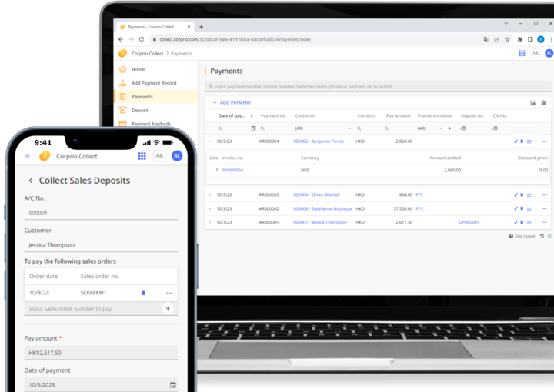
Task: Go back in the laptop browser
Action: 121,39
